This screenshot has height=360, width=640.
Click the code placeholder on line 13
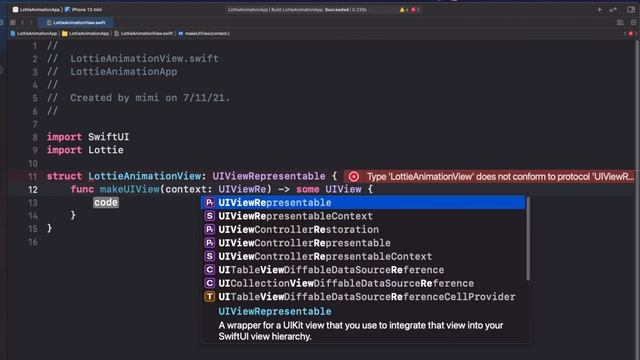coord(106,202)
